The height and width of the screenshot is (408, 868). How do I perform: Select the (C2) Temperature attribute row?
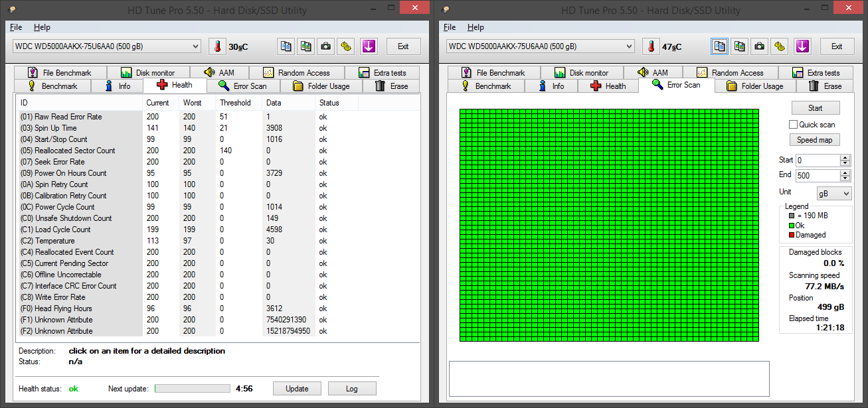pyautogui.click(x=217, y=241)
